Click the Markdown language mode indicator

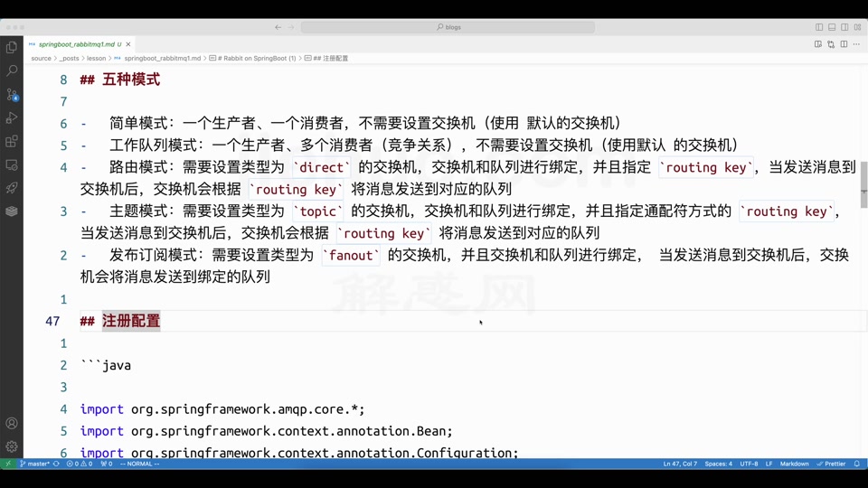(x=794, y=464)
